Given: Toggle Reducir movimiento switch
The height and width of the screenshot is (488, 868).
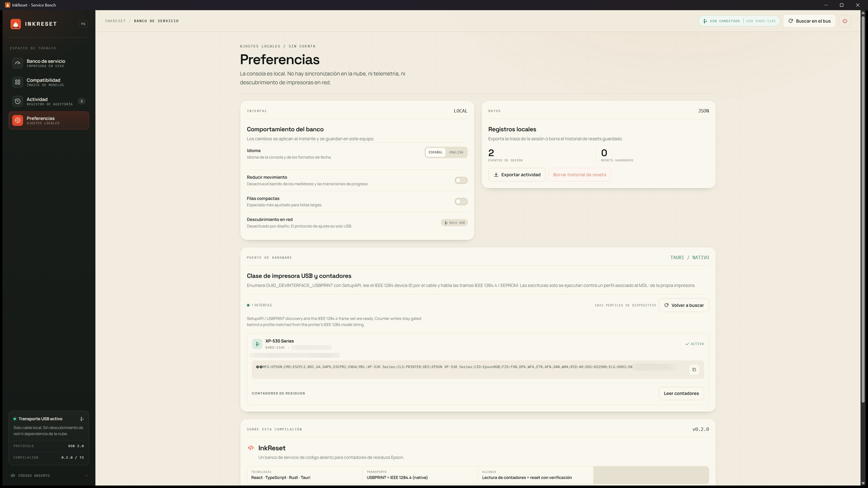Looking at the screenshot, I should click(461, 180).
